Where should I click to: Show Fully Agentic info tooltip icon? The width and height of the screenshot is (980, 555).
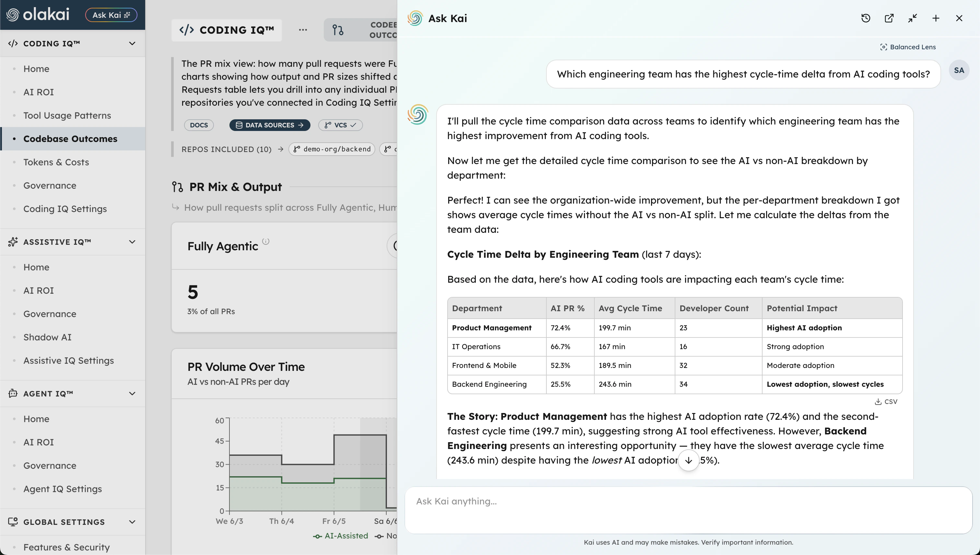coord(265,241)
